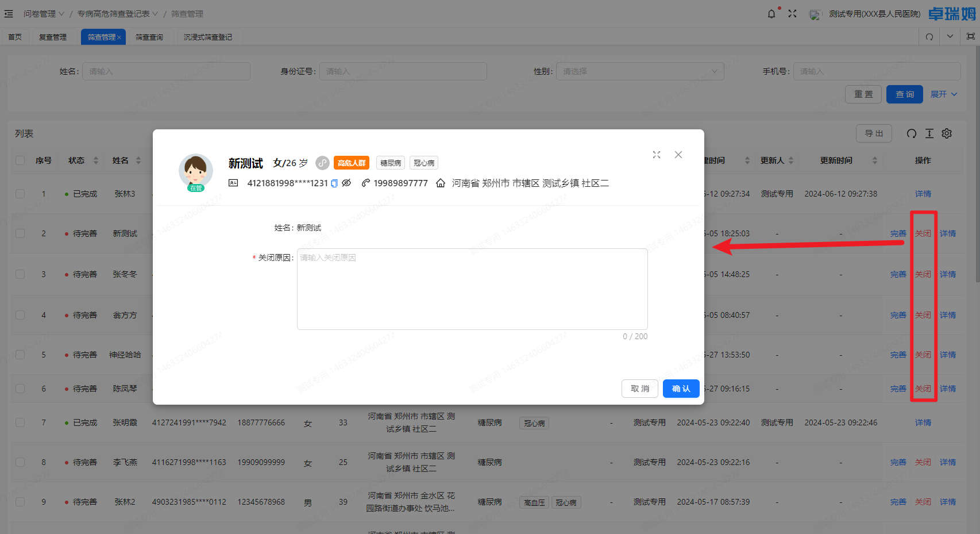Switch to the 筛查查询 tab
Screen dimensions: 980x534
click(x=149, y=37)
